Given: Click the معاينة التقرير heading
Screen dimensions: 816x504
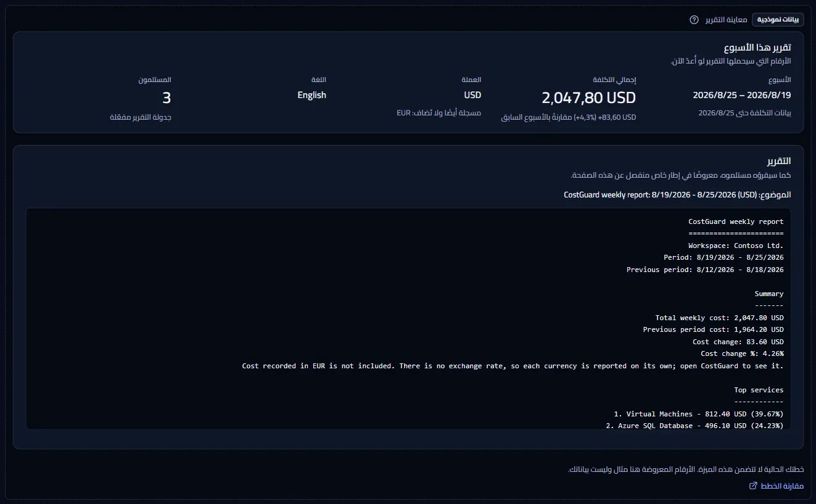Looking at the screenshot, I should 727,20.
